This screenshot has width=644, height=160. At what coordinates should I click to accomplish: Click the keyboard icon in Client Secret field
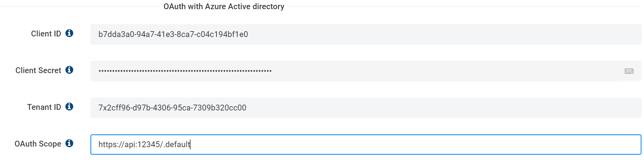(x=629, y=71)
